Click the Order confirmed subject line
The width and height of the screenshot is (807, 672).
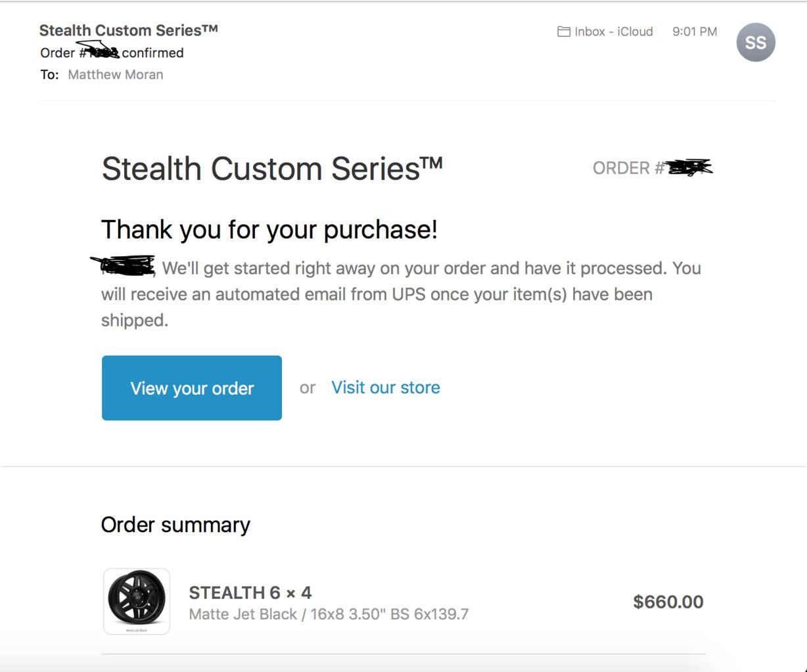click(112, 53)
